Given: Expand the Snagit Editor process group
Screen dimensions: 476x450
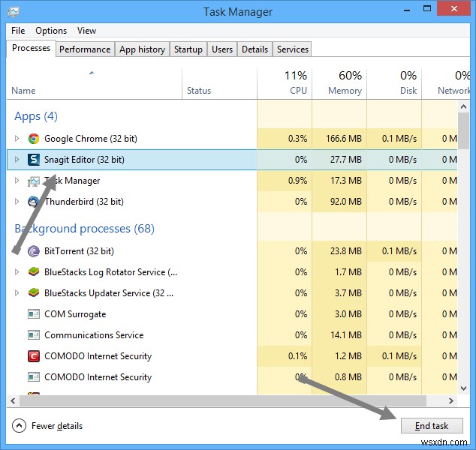Looking at the screenshot, I should (x=17, y=160).
